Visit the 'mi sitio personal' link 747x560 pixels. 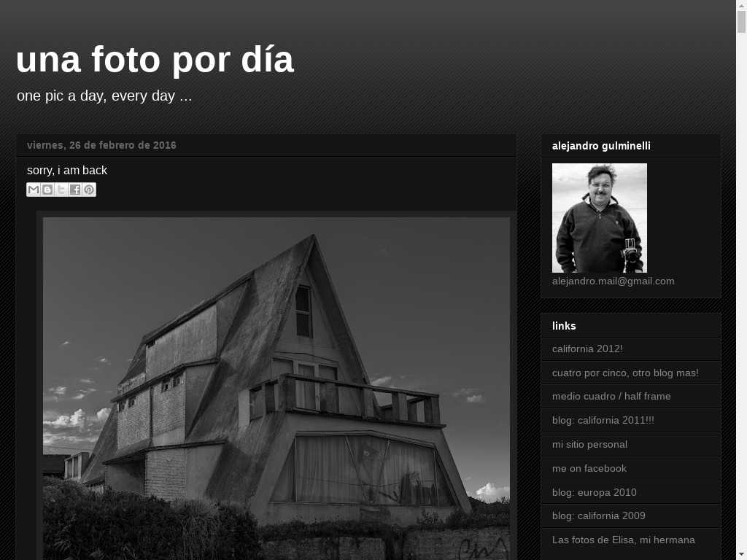click(x=589, y=444)
